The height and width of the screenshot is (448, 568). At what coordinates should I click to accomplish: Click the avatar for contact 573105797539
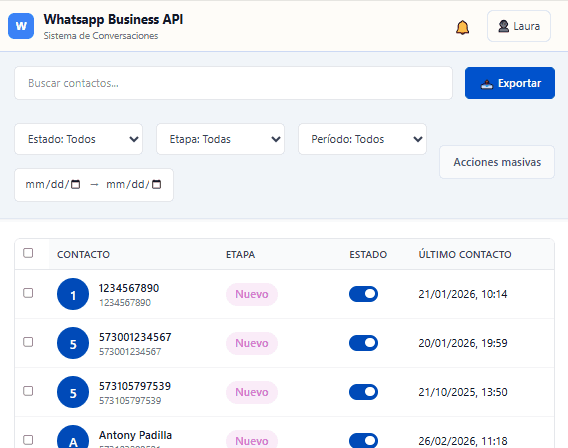pos(73,392)
